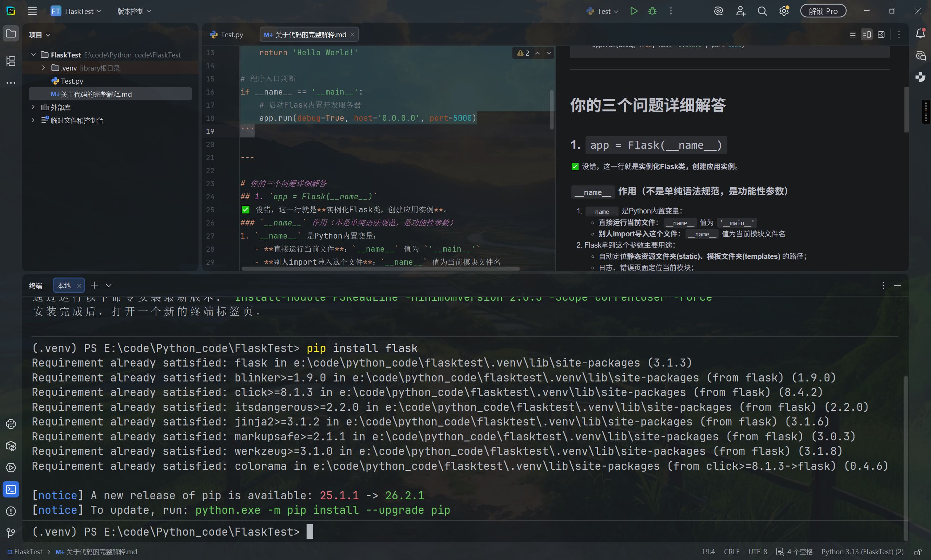This screenshot has height=560, width=931.
Task: Toggle read-only lock in status bar
Action: click(x=918, y=552)
